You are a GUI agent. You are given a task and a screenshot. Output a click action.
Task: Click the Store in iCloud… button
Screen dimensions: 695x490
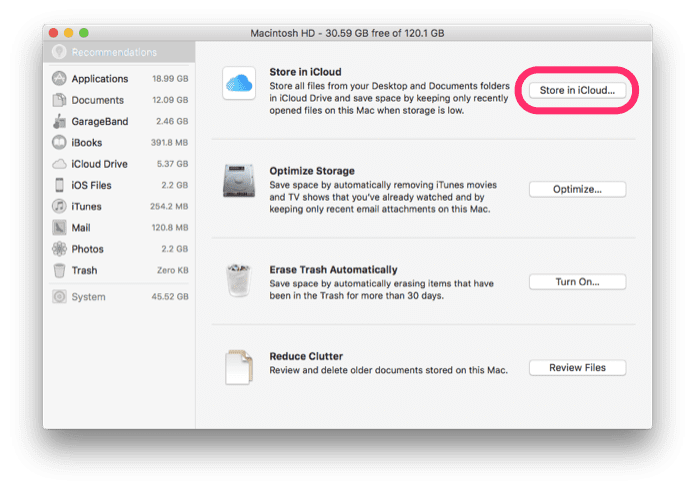coord(578,90)
